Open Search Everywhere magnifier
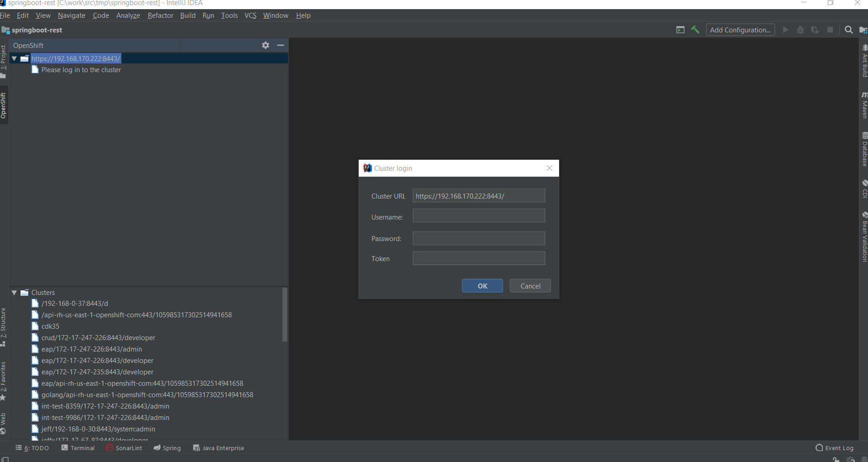The width and height of the screenshot is (868, 462). pos(848,30)
